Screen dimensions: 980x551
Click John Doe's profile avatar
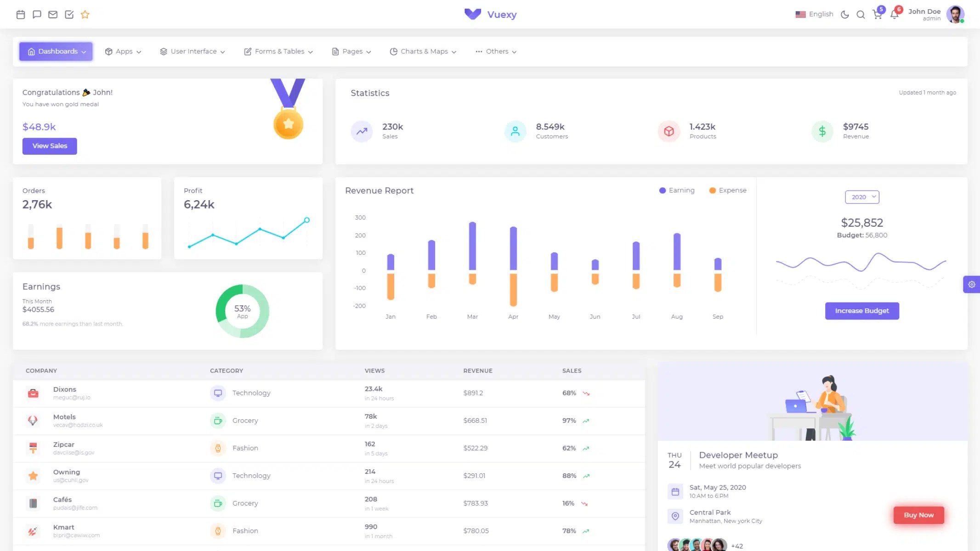955,15
